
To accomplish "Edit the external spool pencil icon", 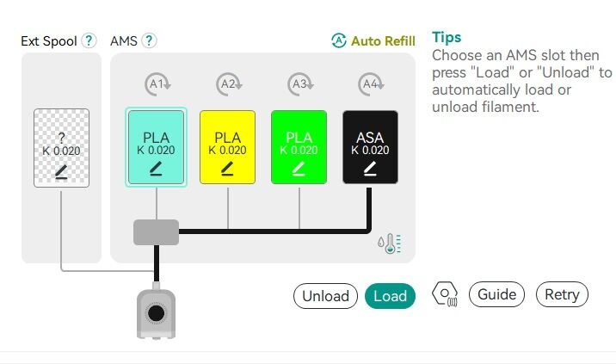I will click(x=61, y=172).
